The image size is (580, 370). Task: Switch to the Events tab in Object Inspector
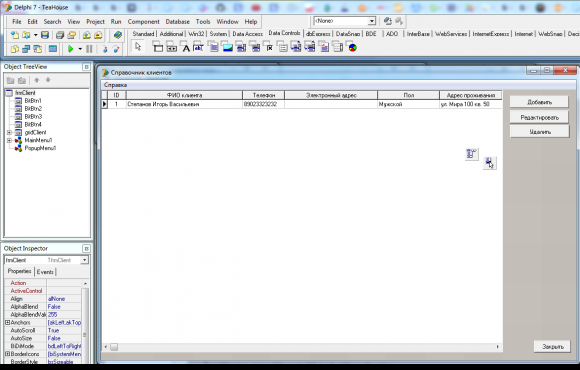pyautogui.click(x=45, y=272)
